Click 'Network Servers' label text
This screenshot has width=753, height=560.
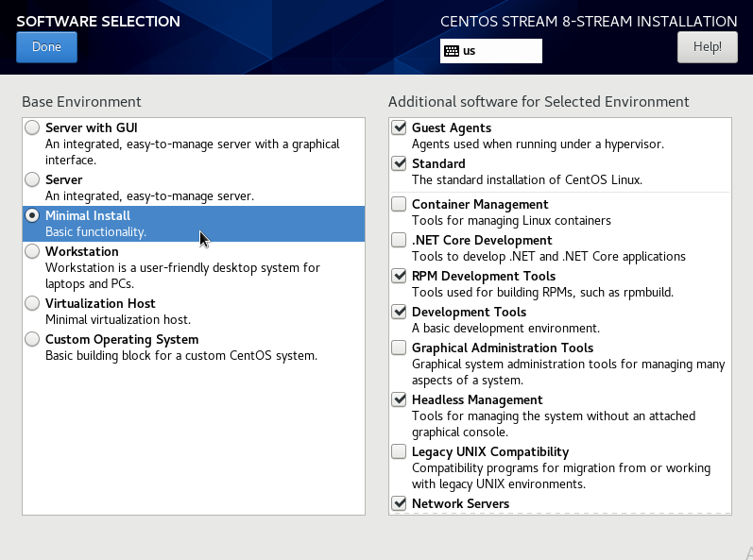point(460,503)
